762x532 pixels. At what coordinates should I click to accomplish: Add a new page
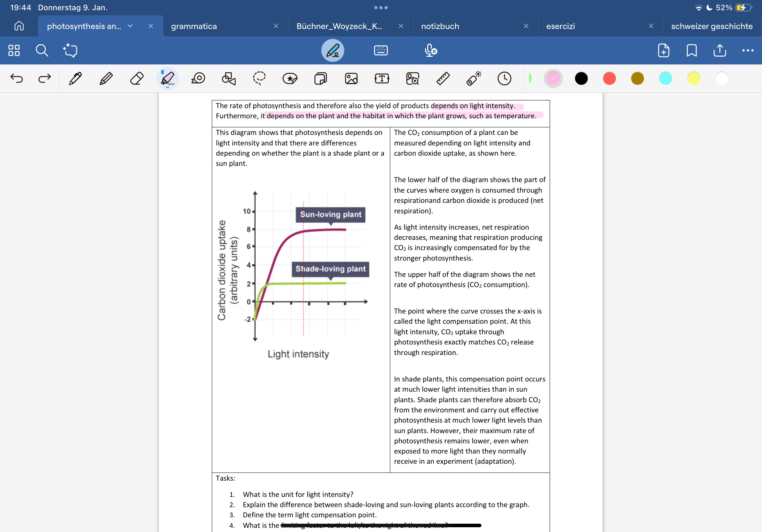663,50
